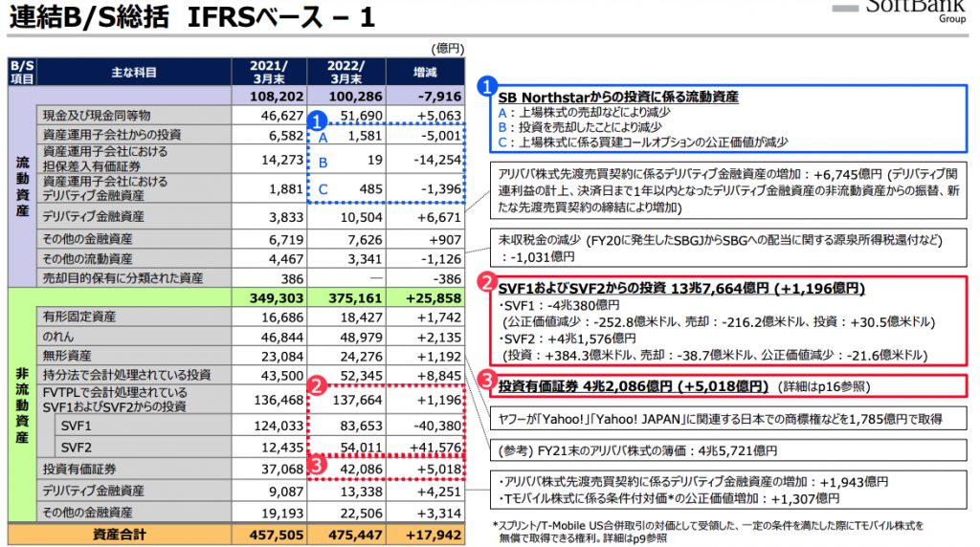Click the heading SB Northstarからの投資に係る流動資産
Viewport: 980px width, 547px height.
[618, 98]
